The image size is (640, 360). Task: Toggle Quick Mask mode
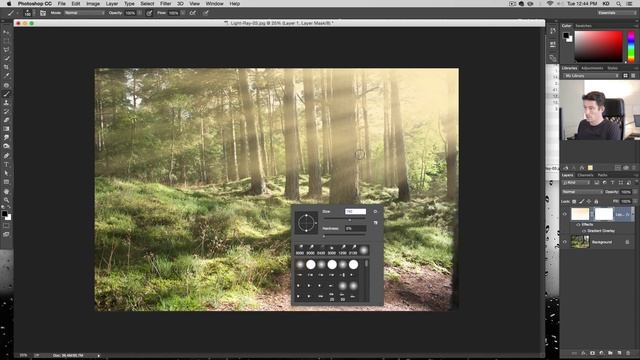click(x=6, y=226)
